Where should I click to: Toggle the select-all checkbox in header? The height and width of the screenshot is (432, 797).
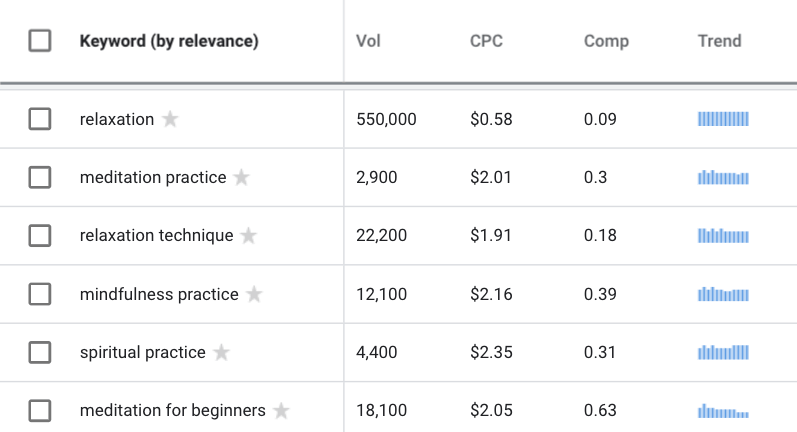[x=40, y=41]
